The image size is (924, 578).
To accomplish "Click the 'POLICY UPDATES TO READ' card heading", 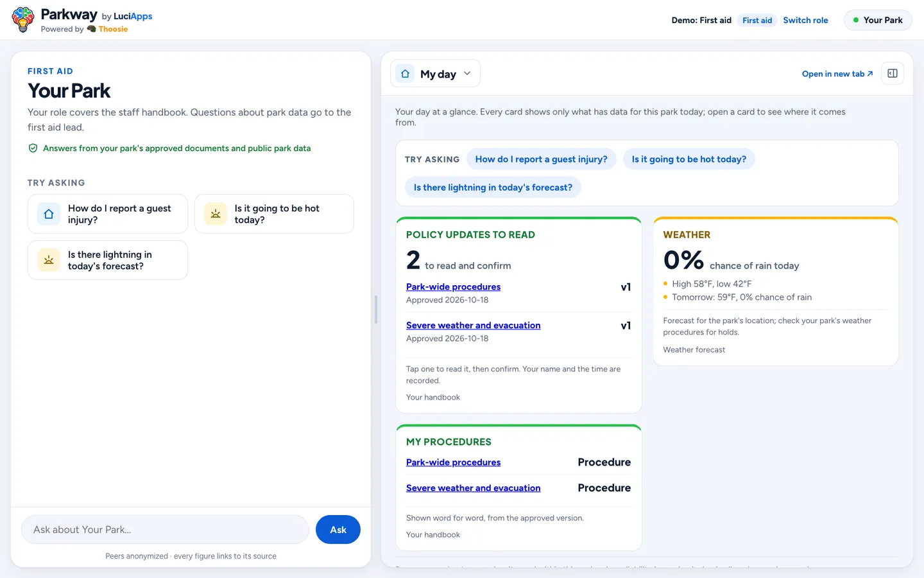I will pos(470,235).
